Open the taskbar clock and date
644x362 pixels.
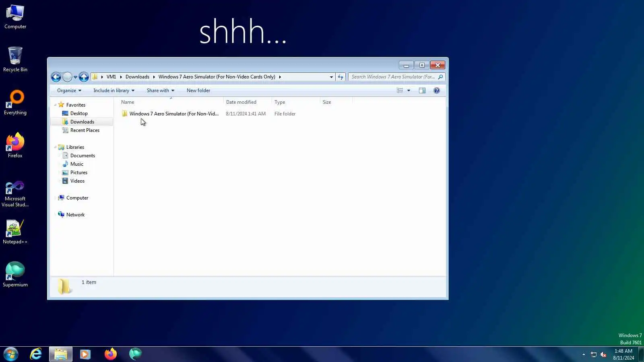623,354
